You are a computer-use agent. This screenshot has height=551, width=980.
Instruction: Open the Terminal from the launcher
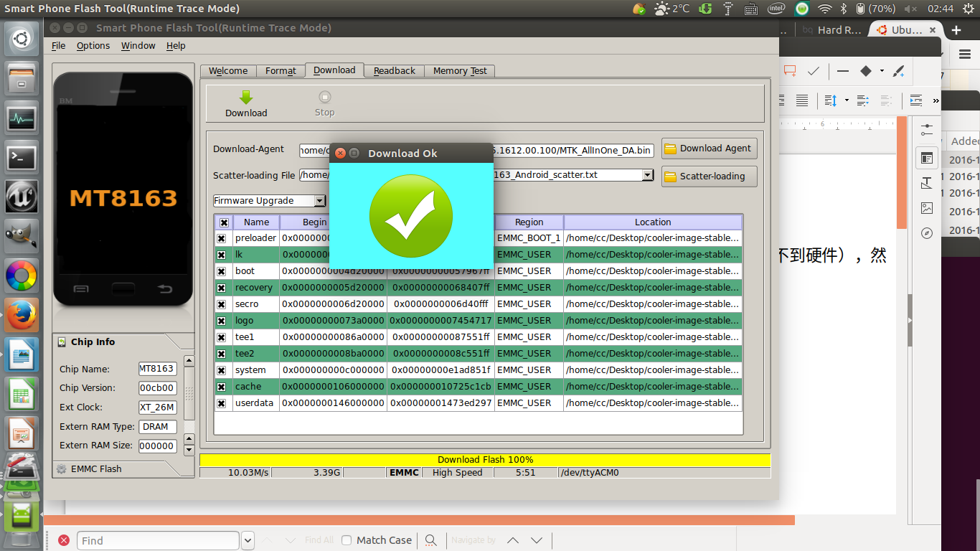22,156
